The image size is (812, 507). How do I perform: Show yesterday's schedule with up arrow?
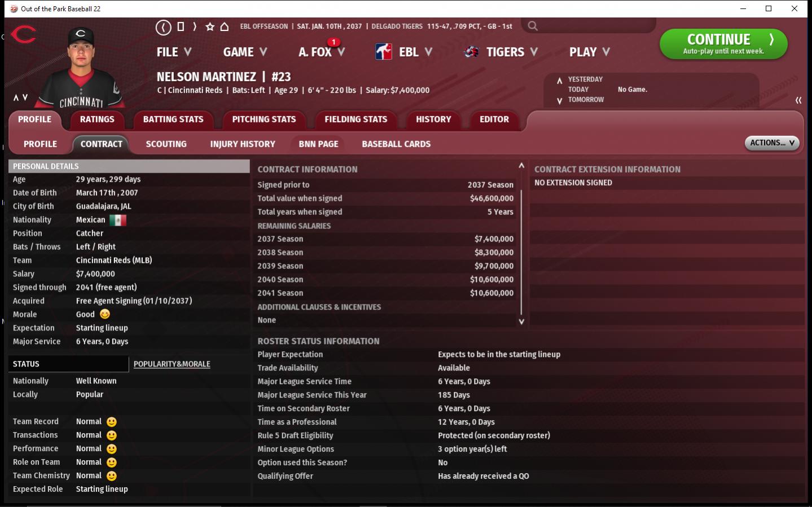tap(559, 80)
